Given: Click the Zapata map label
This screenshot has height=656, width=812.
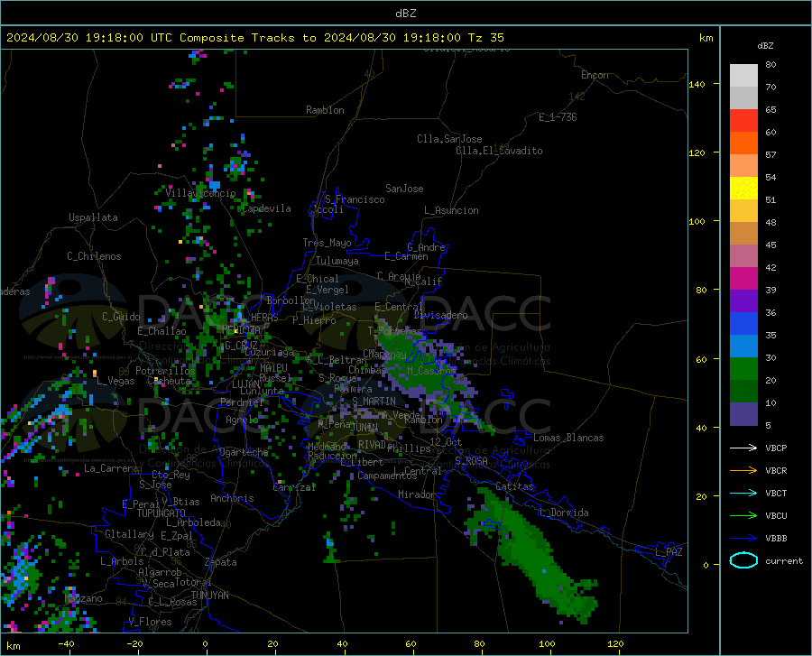Looking at the screenshot, I should (221, 562).
